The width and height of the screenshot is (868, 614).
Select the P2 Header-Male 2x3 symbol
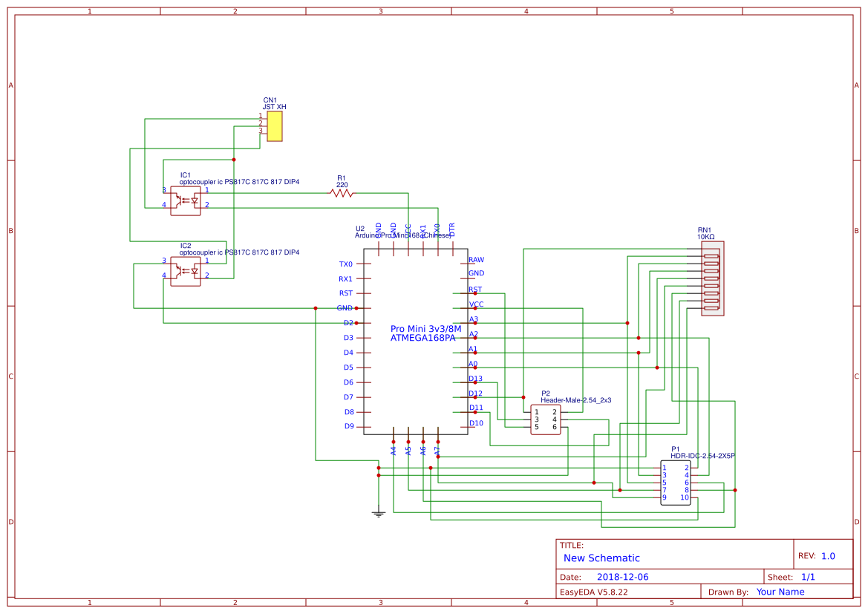click(x=547, y=419)
